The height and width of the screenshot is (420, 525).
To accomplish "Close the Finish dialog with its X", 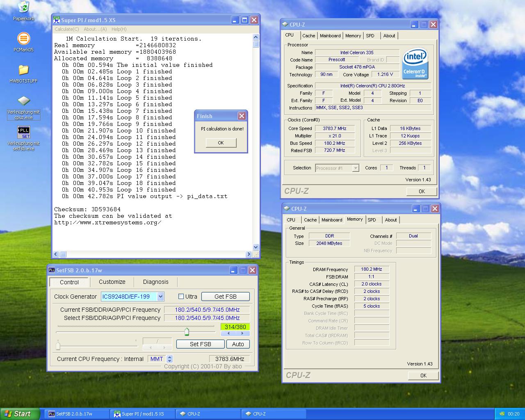I will click(x=242, y=116).
